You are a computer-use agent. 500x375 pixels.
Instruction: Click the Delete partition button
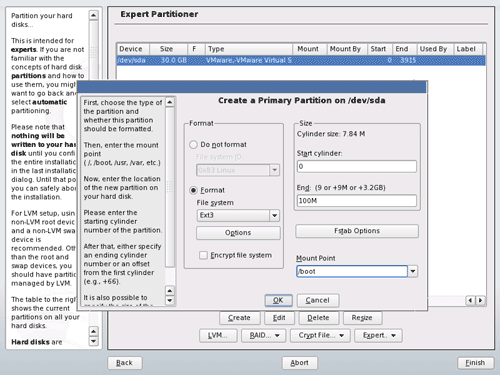tap(319, 318)
